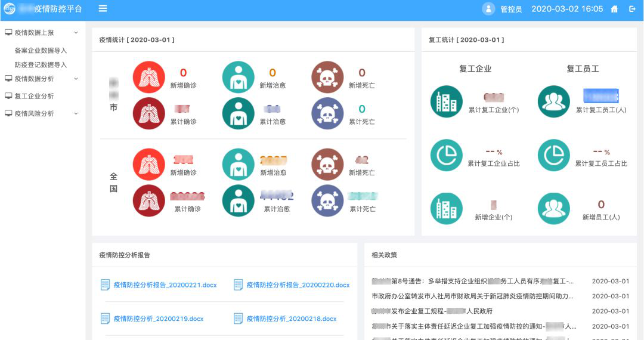Click document icon beside 疫情防控分析_20200219.docx
The width and height of the screenshot is (644, 340).
(105, 319)
